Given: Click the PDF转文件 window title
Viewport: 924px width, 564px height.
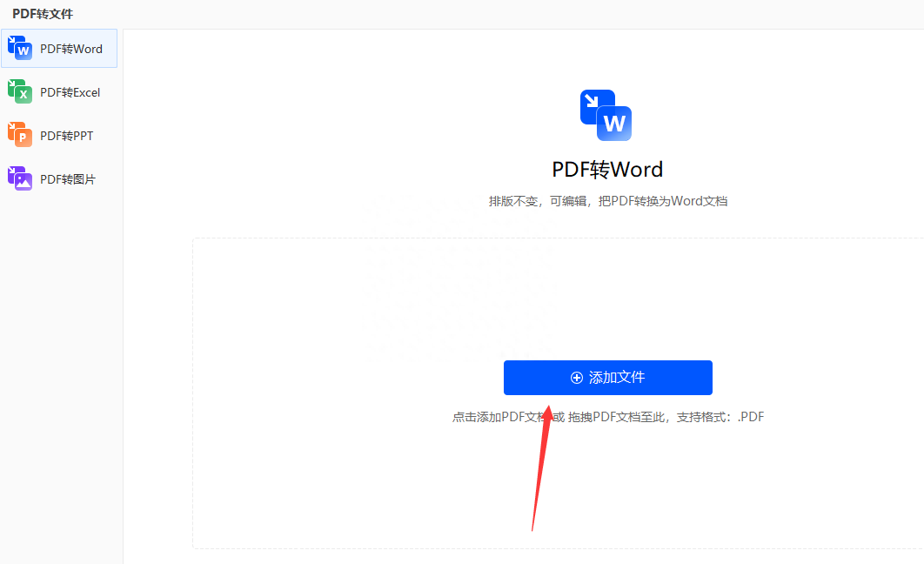Looking at the screenshot, I should click(x=43, y=14).
